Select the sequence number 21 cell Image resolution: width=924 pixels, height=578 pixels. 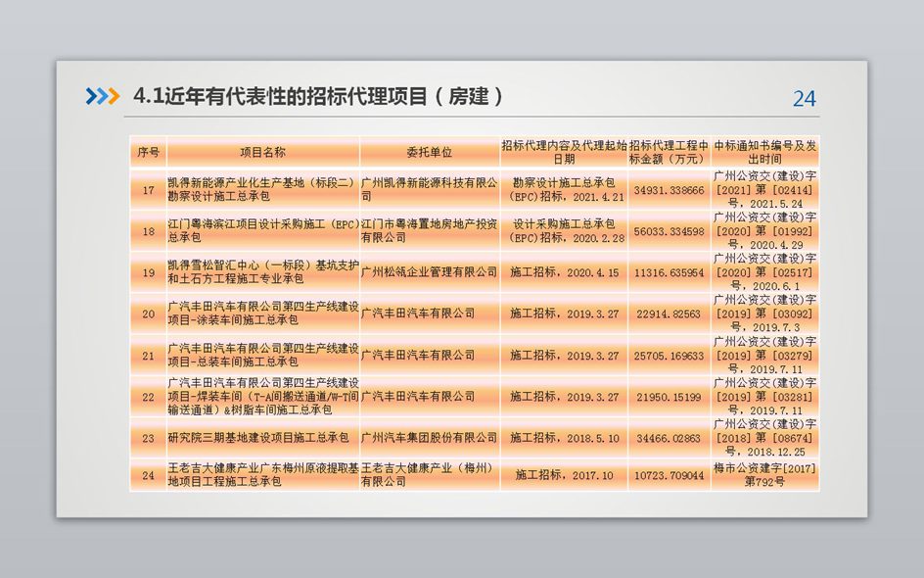[148, 356]
